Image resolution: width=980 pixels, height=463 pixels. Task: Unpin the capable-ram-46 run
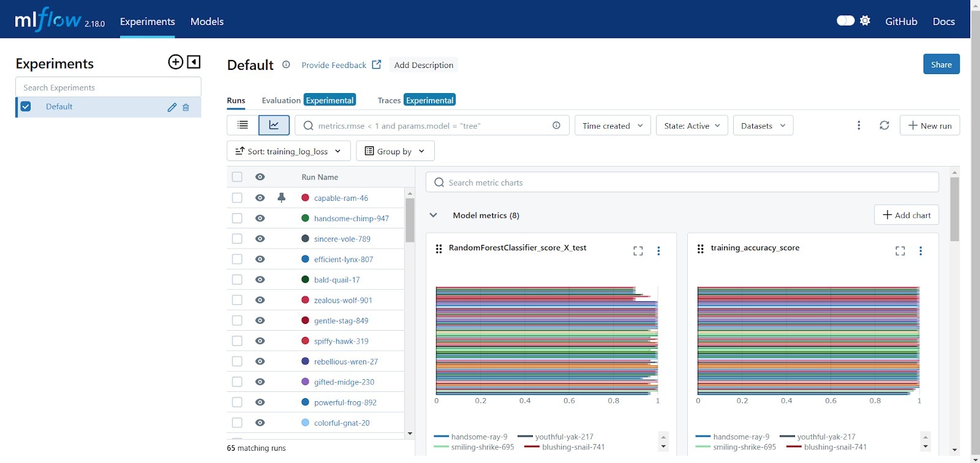(281, 198)
